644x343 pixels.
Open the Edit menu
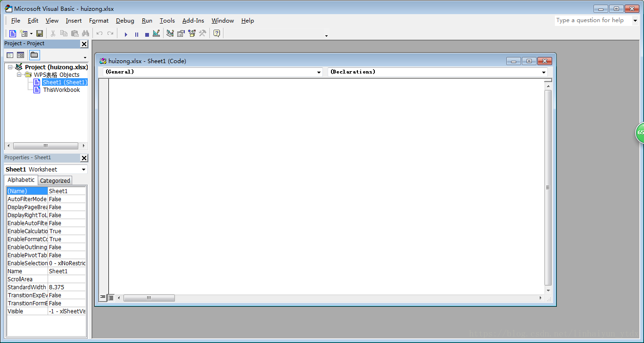(33, 21)
